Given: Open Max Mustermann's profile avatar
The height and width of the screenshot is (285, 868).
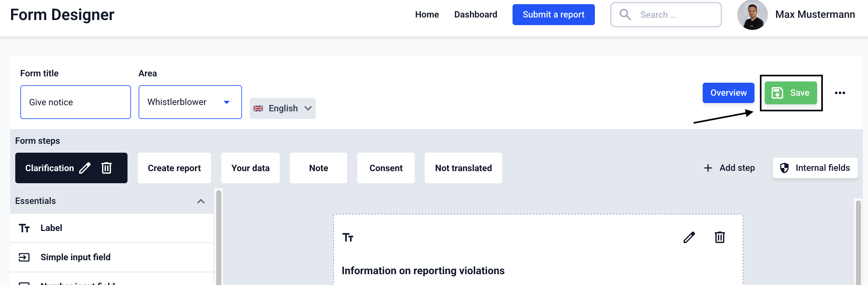Looking at the screenshot, I should [x=752, y=15].
